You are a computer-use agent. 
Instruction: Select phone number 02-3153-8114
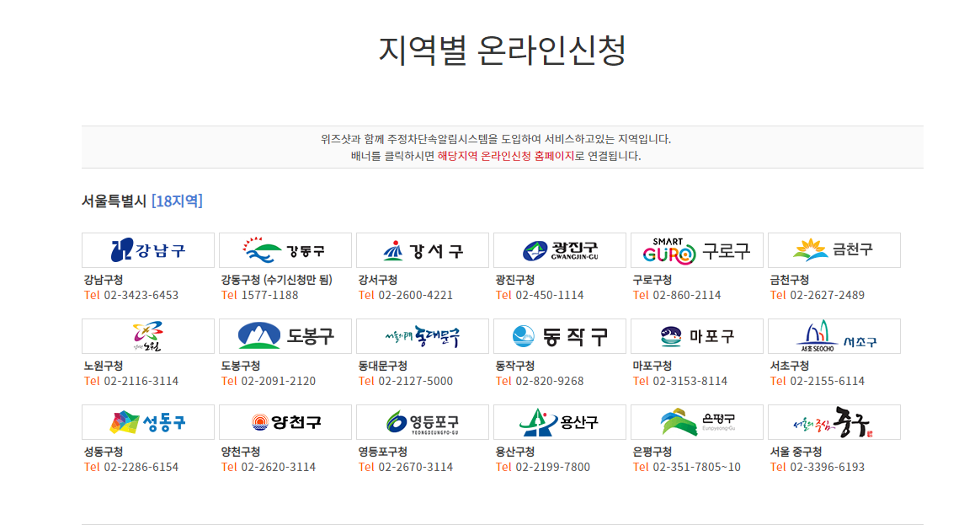690,381
